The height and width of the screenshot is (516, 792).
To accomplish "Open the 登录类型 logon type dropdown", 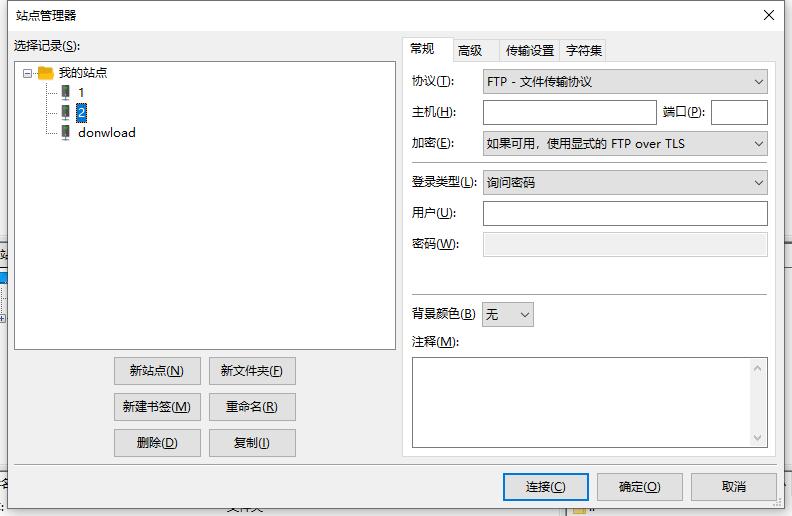I will tap(625, 183).
